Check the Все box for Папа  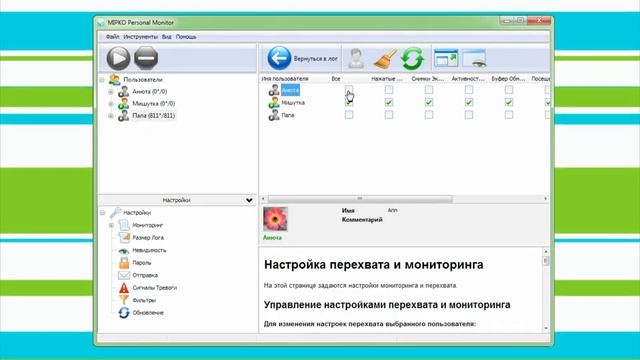[x=349, y=115]
